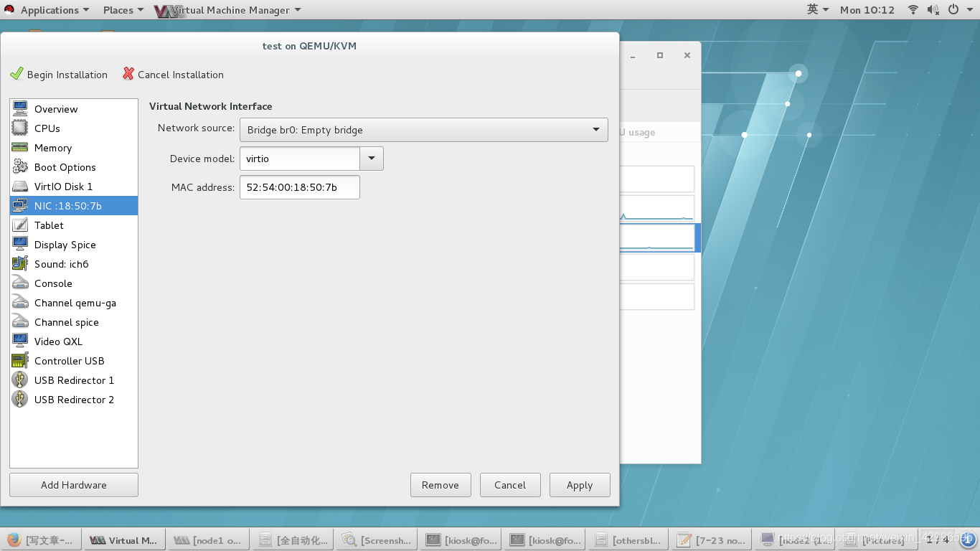Open the Places menu

(x=123, y=10)
